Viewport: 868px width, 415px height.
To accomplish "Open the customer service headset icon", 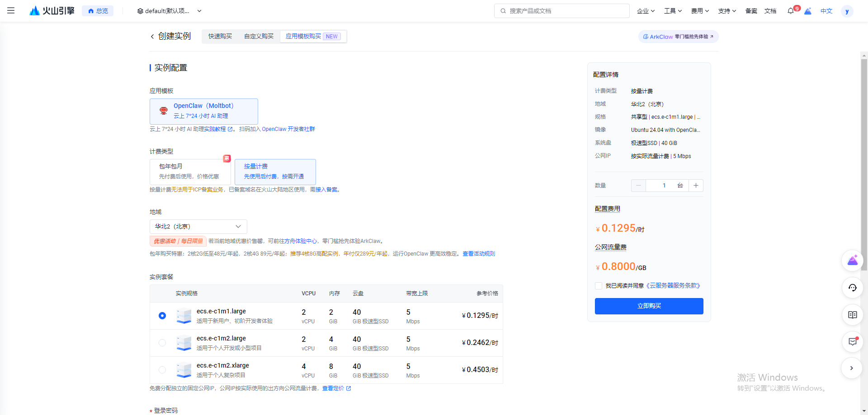I will click(x=852, y=288).
